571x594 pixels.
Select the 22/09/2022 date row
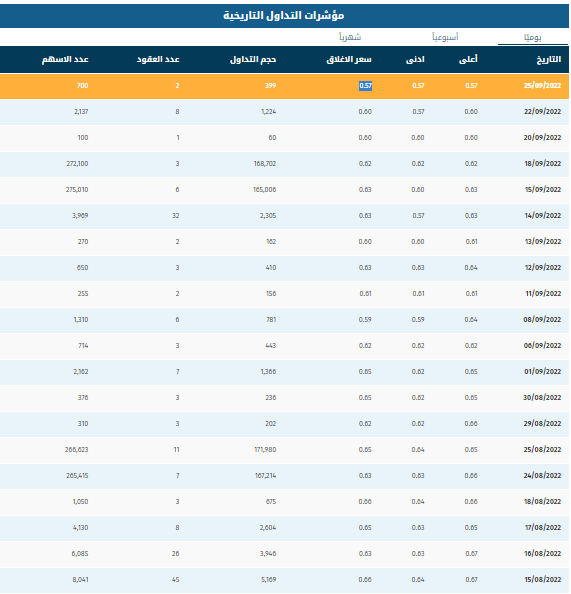click(284, 112)
